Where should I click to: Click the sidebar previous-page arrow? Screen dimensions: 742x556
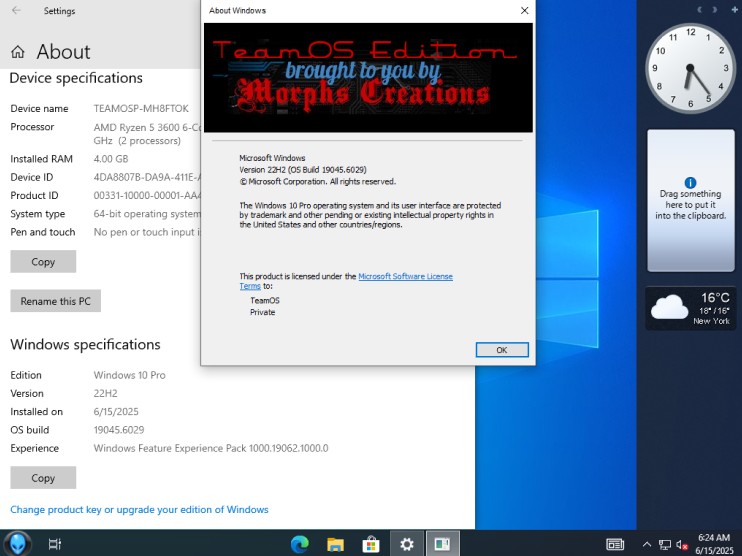[x=699, y=9]
